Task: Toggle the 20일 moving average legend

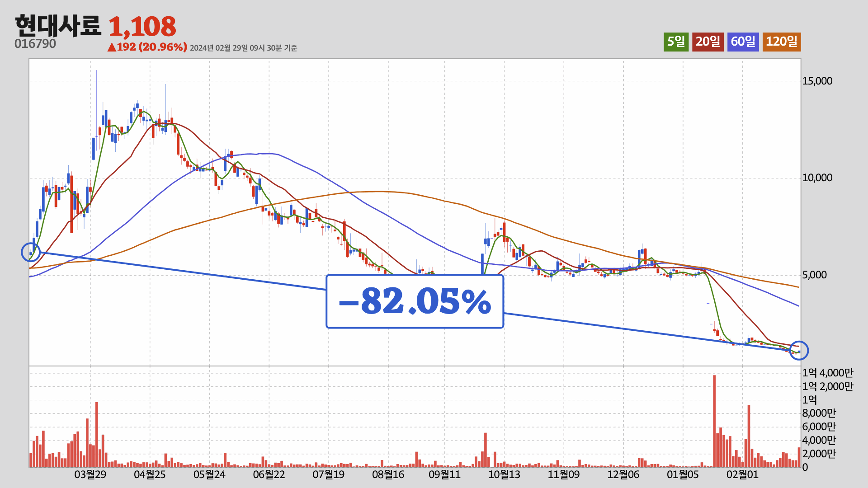Action: tap(708, 42)
